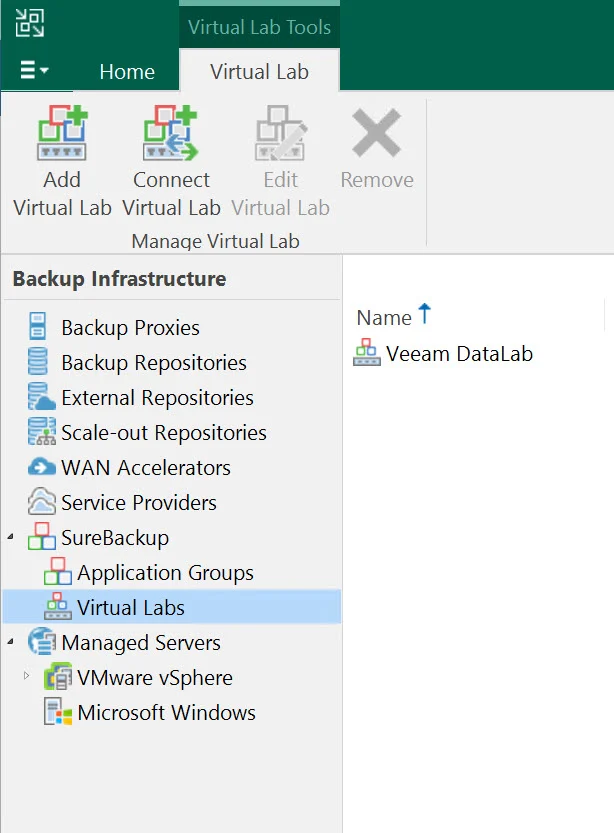The image size is (614, 833).
Task: Click the Edit Virtual Lab icon
Action: click(281, 133)
